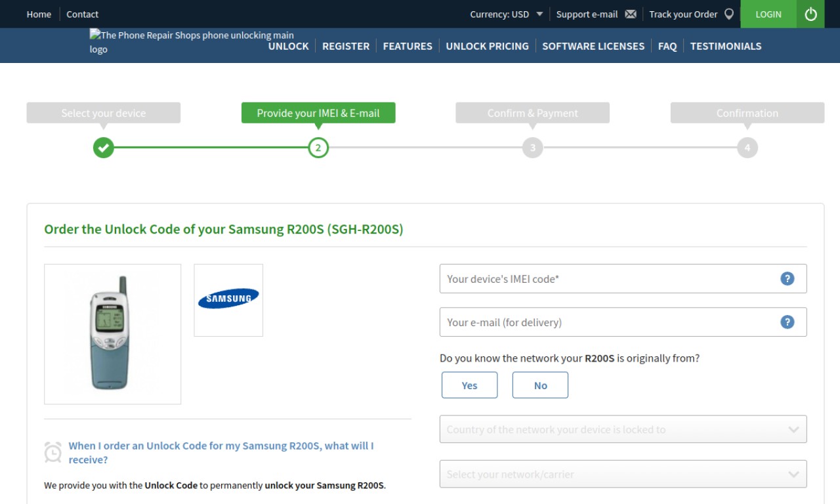The width and height of the screenshot is (840, 504).
Task: Open IMEI code help question mark
Action: click(787, 279)
